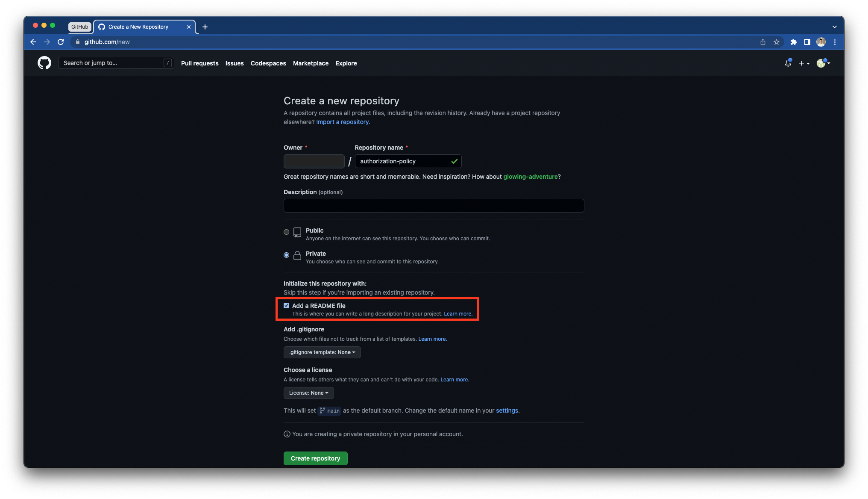Screen dimensions: 868x499
Task: Expand the .gitignore template dropdown
Action: (x=322, y=351)
